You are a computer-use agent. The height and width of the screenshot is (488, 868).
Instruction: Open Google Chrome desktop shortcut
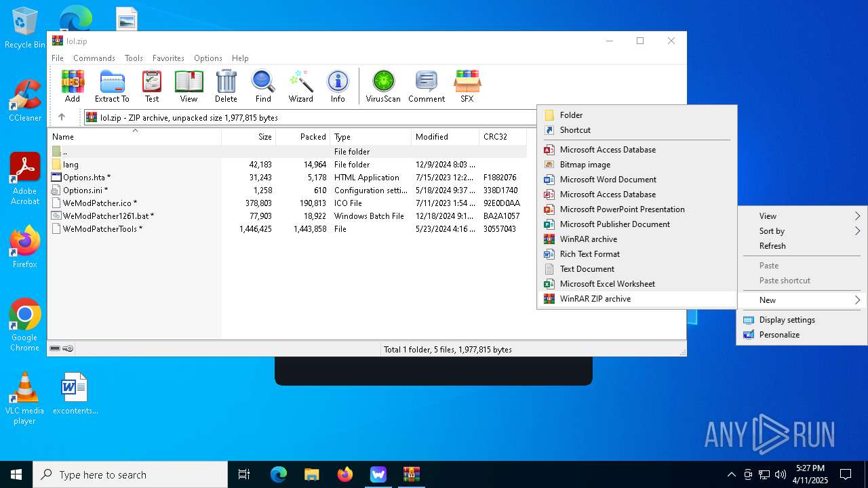click(x=24, y=325)
